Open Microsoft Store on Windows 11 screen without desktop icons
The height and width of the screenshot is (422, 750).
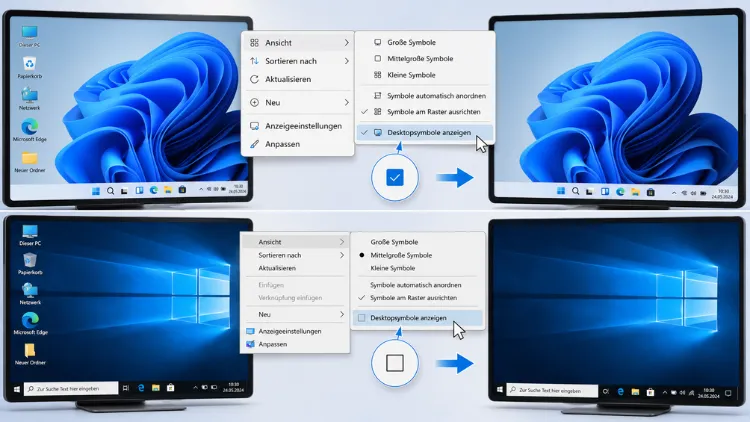tap(650, 192)
